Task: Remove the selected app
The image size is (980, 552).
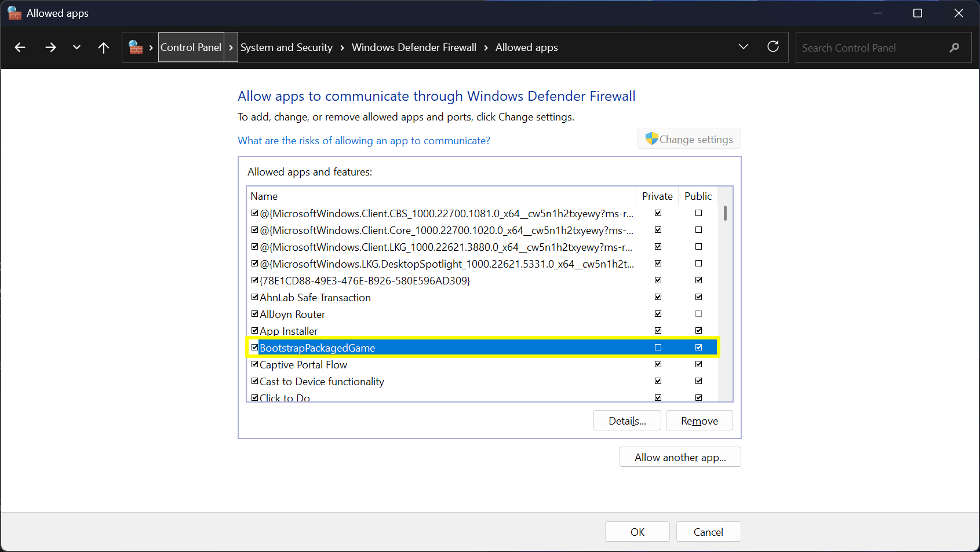Action: pos(699,421)
